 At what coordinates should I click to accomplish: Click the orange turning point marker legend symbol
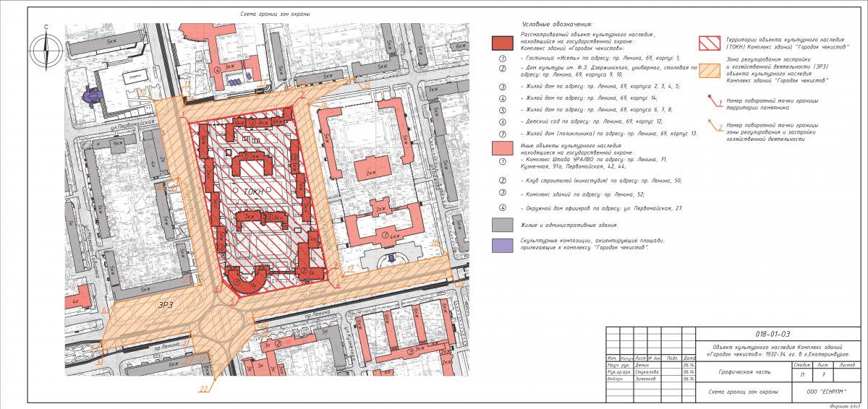click(x=712, y=129)
